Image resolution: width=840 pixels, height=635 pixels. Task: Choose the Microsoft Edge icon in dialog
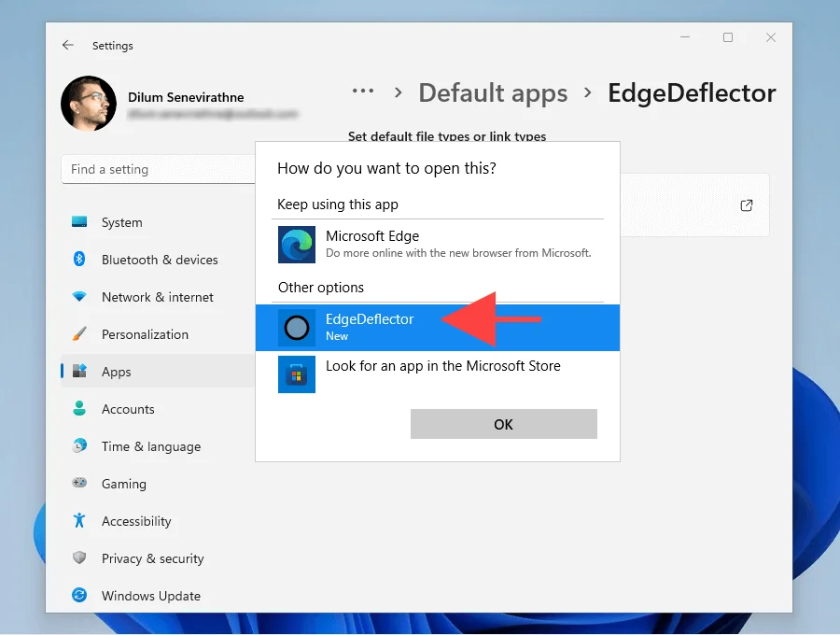[x=296, y=245]
